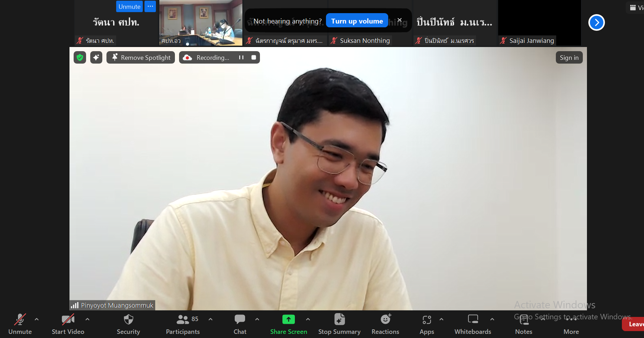The height and width of the screenshot is (338, 644).
Task: Click Saijai Janwiang's muted microphone icon
Action: [x=503, y=41]
